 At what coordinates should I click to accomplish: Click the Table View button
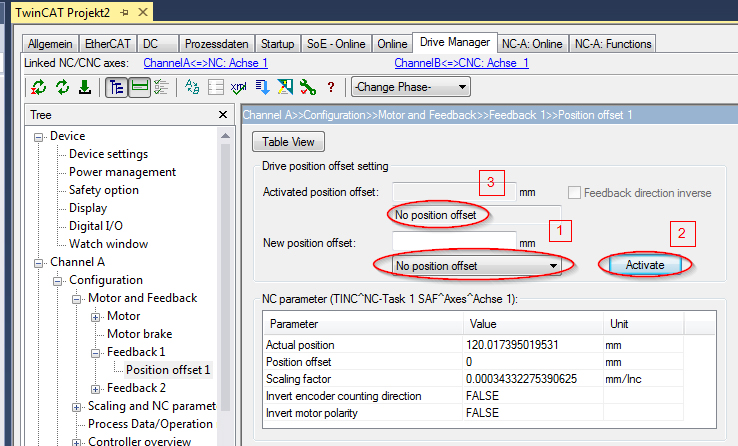click(288, 142)
